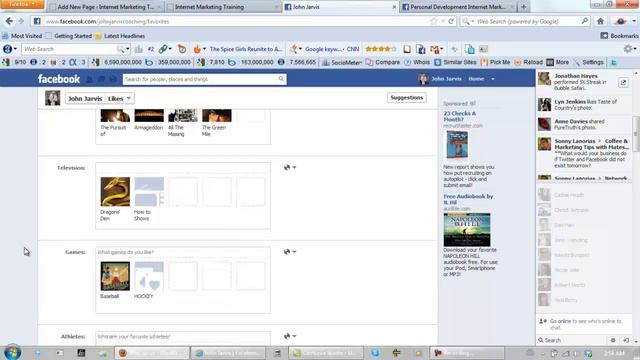
Task: Click the Napoleon Hill audiobook ad image
Action: pos(467,230)
